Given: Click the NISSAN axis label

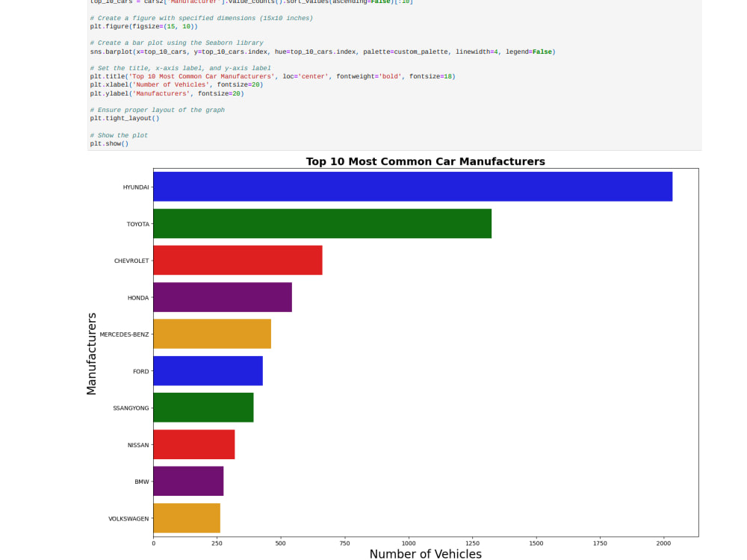Looking at the screenshot, I should tap(138, 445).
